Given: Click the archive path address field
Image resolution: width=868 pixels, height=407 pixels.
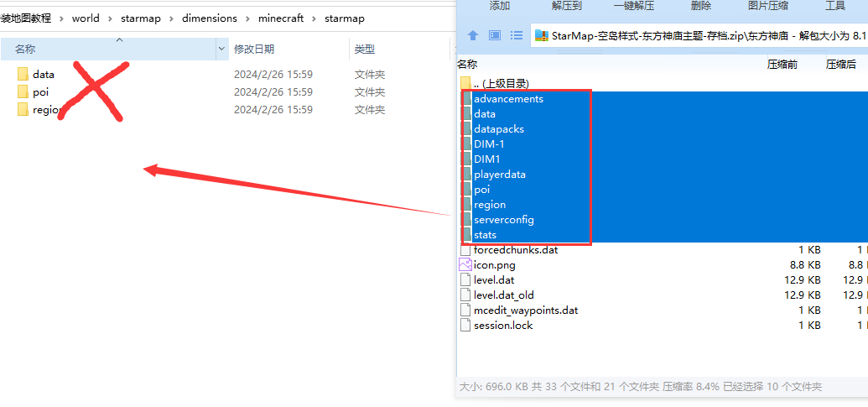Looking at the screenshot, I should pos(704,35).
